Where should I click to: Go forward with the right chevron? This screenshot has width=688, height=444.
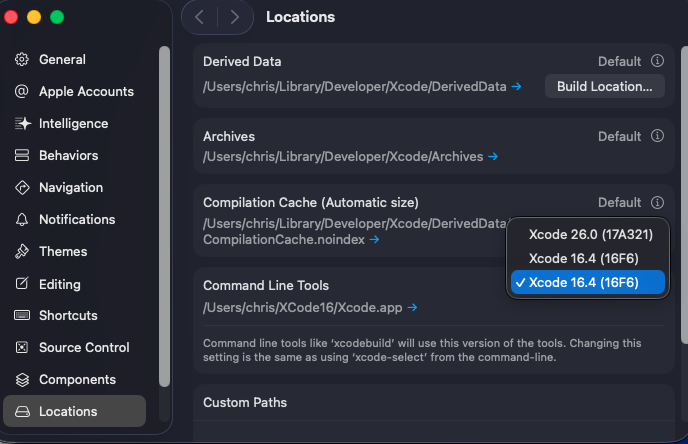235,17
